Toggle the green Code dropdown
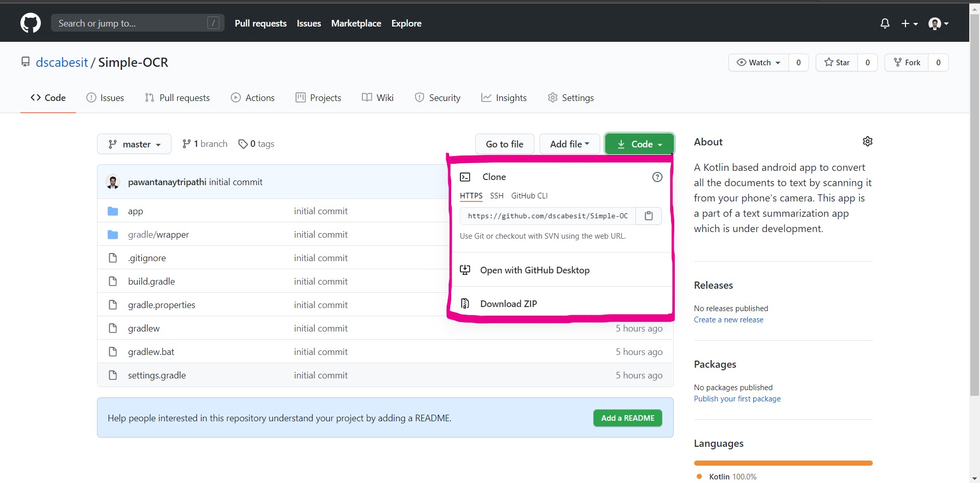 pos(640,144)
